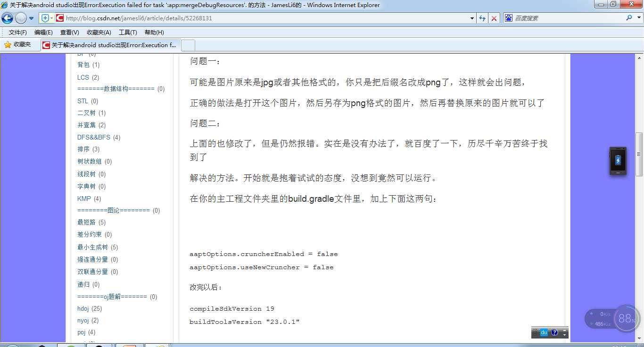Open the LCS category link
The width and height of the screenshot is (644, 347).
(x=83, y=77)
